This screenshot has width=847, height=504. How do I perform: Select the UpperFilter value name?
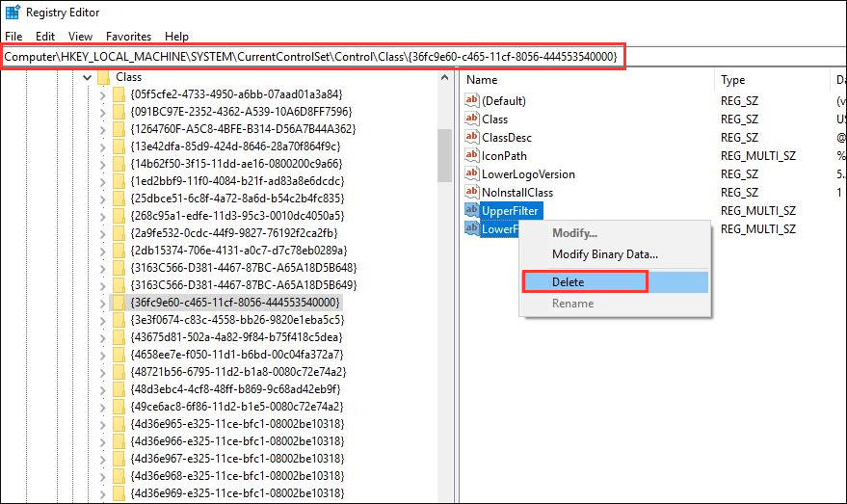tap(510, 211)
